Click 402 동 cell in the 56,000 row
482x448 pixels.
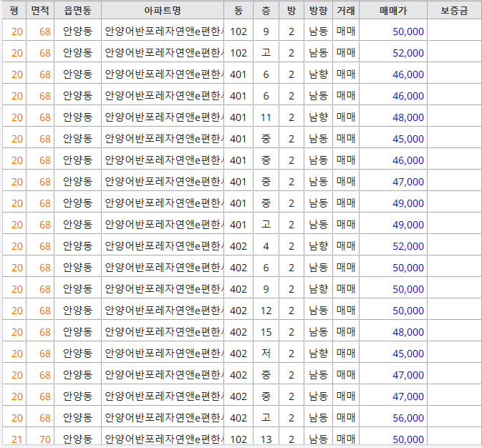click(238, 418)
